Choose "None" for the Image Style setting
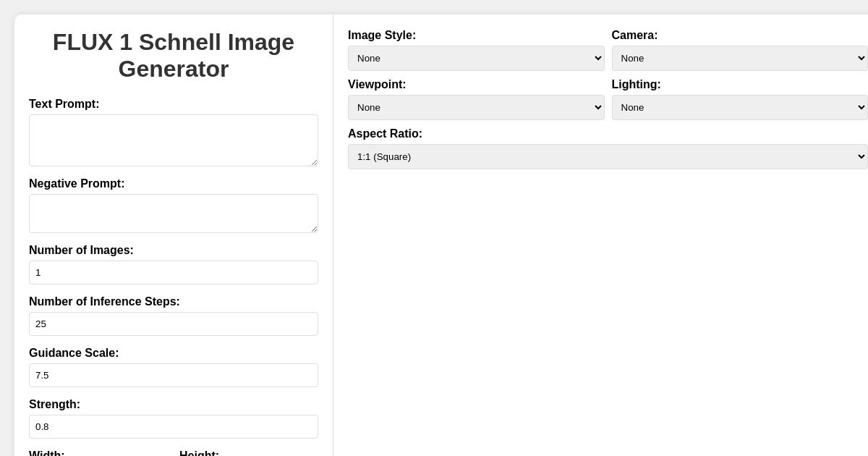Image resolution: width=868 pixels, height=456 pixels. click(476, 58)
